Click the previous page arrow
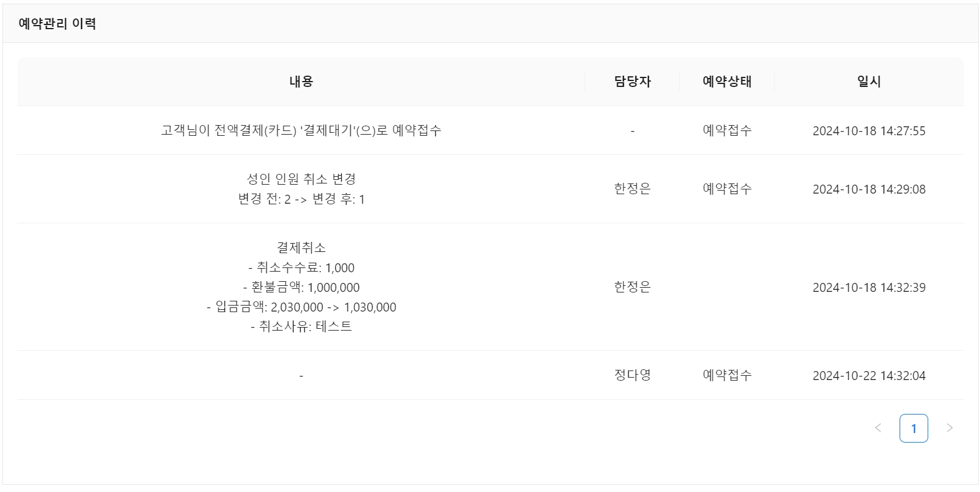 point(878,428)
